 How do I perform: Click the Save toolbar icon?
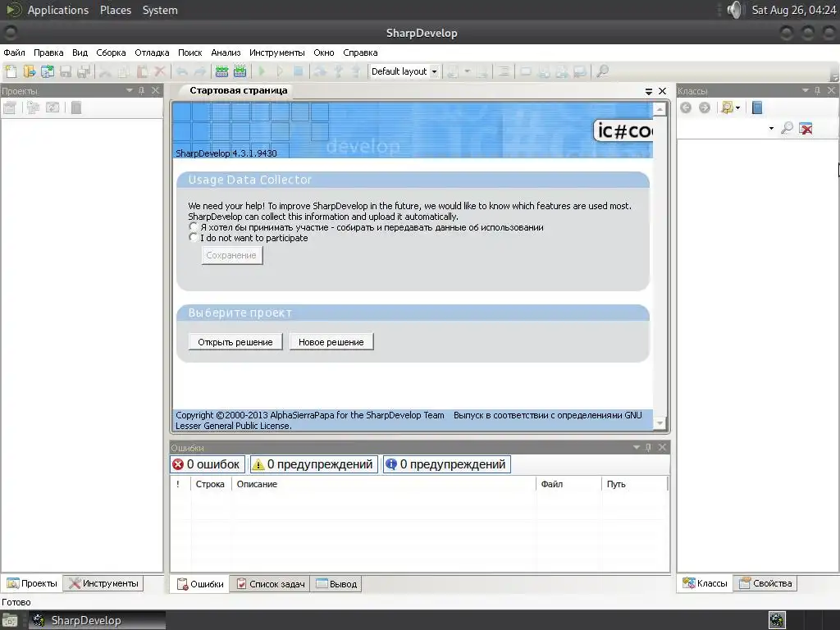tap(66, 71)
